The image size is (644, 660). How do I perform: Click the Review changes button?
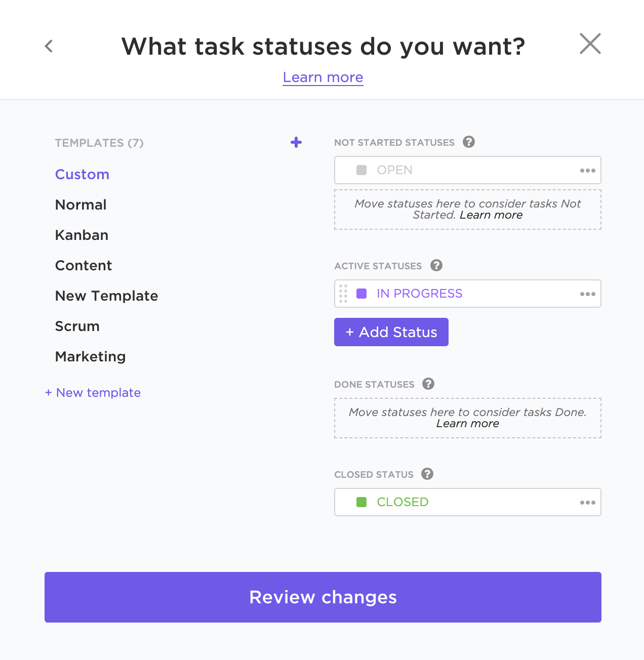click(323, 597)
